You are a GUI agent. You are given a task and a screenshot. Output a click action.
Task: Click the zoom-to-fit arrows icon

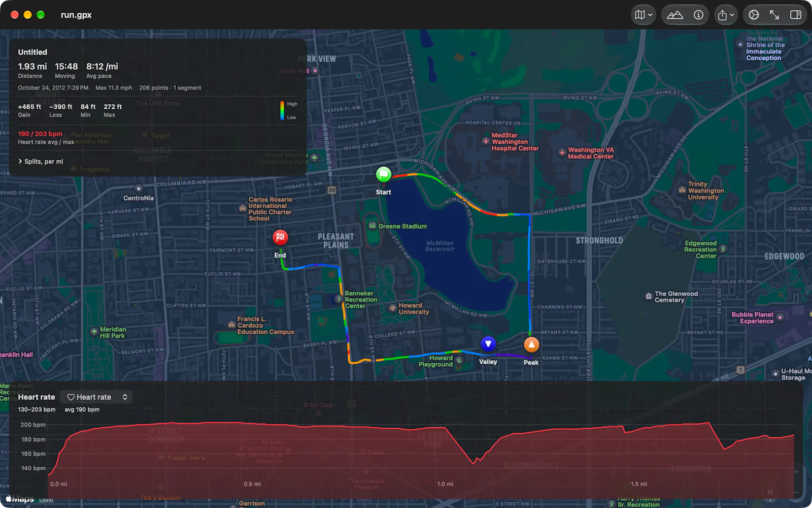(x=774, y=15)
